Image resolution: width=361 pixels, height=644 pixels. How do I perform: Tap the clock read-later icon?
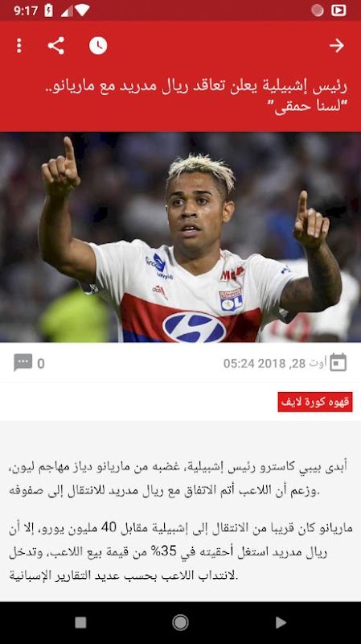pyautogui.click(x=98, y=46)
